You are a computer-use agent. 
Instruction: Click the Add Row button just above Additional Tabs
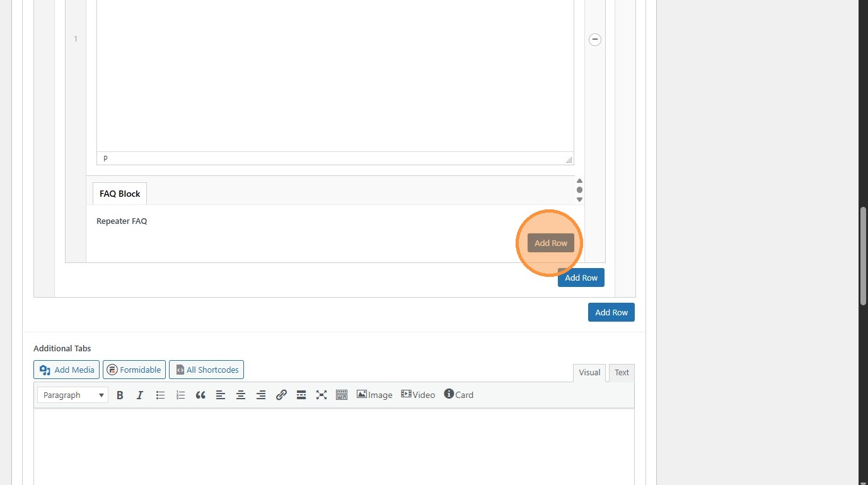(611, 312)
